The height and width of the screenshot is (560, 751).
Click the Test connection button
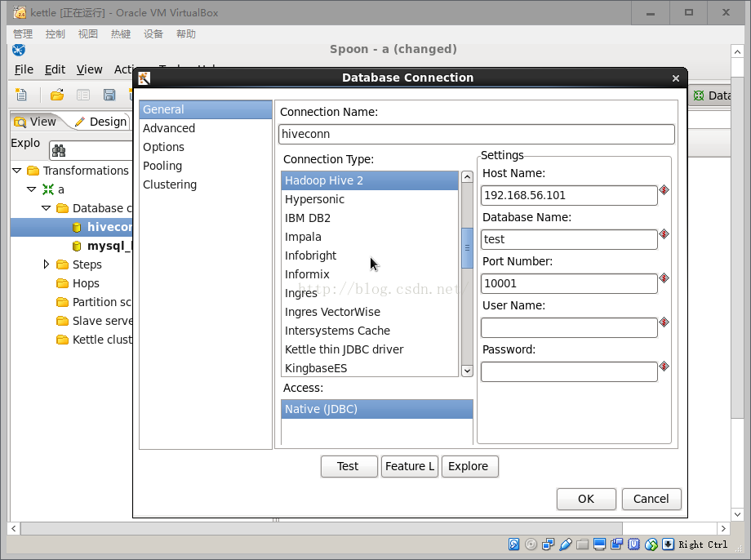click(x=349, y=466)
